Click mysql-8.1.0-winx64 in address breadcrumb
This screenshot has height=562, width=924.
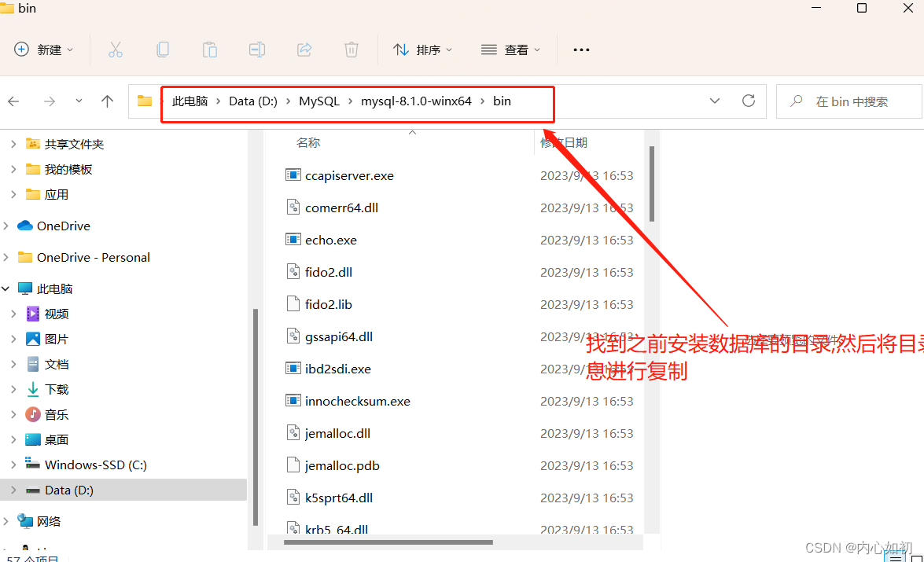[416, 101]
